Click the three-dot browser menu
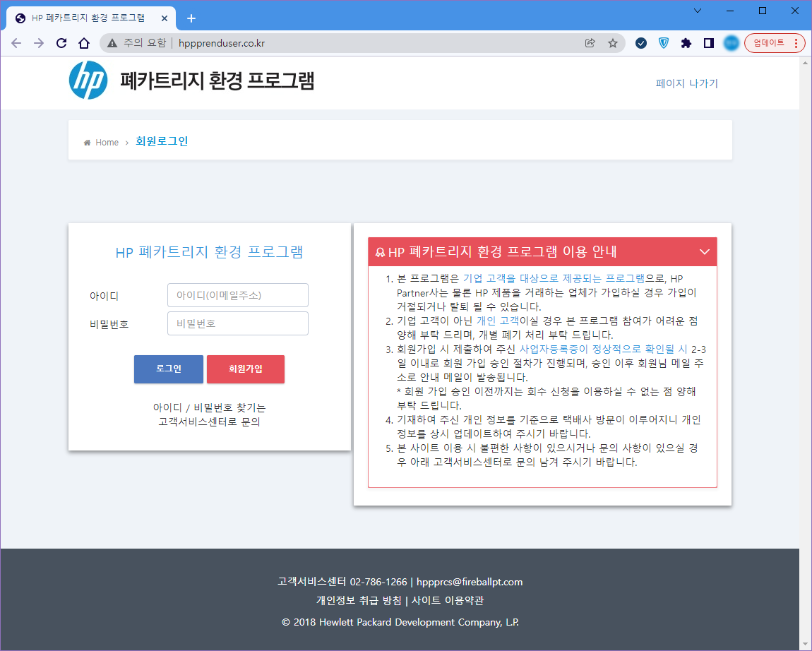 click(x=796, y=43)
